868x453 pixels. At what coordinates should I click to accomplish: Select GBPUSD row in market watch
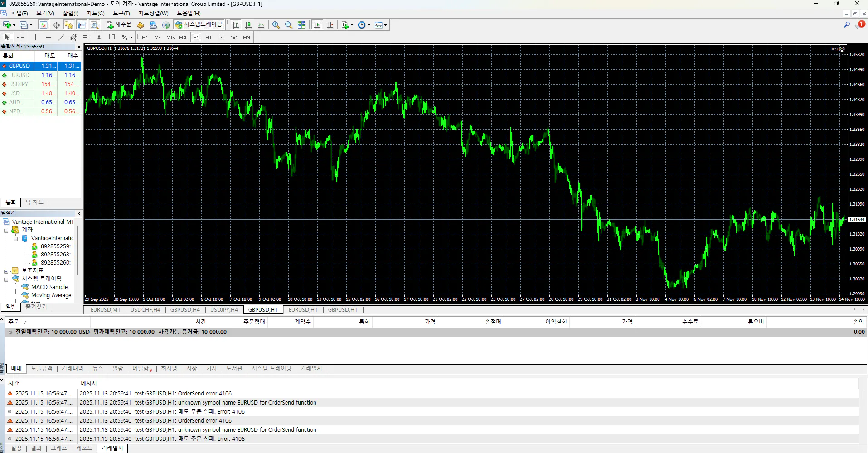coord(19,66)
